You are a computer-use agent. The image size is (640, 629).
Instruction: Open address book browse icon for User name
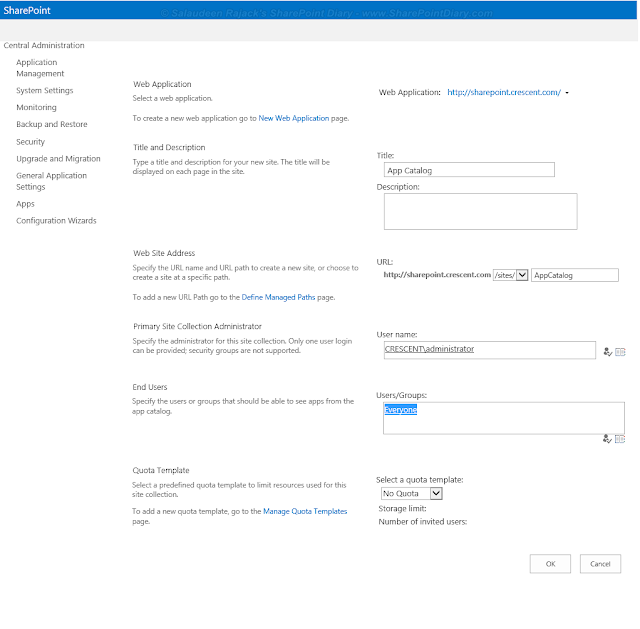pos(620,352)
